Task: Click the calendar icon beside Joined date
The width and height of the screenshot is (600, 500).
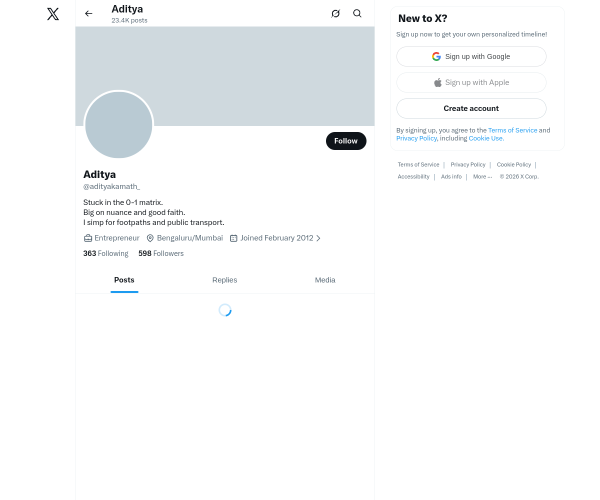Action: coord(233,238)
